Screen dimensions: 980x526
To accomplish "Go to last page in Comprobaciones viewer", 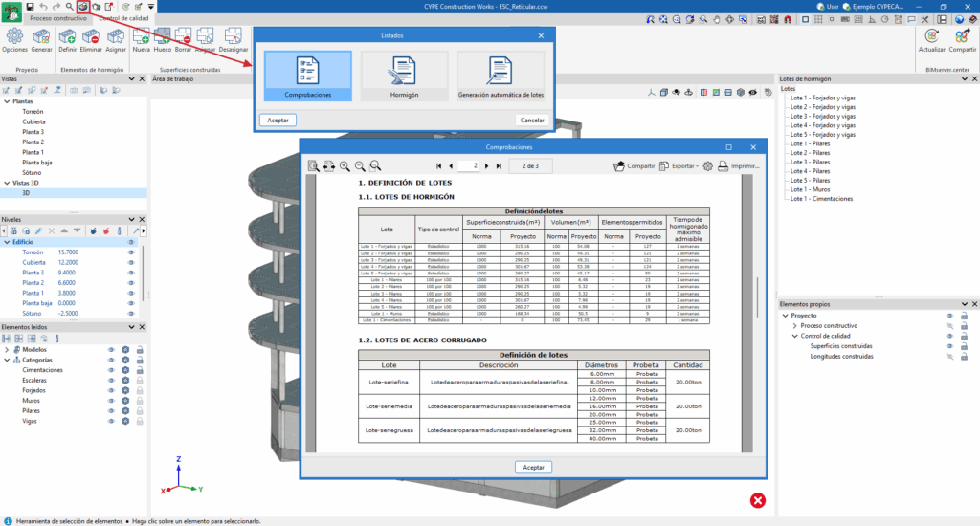I will click(498, 166).
